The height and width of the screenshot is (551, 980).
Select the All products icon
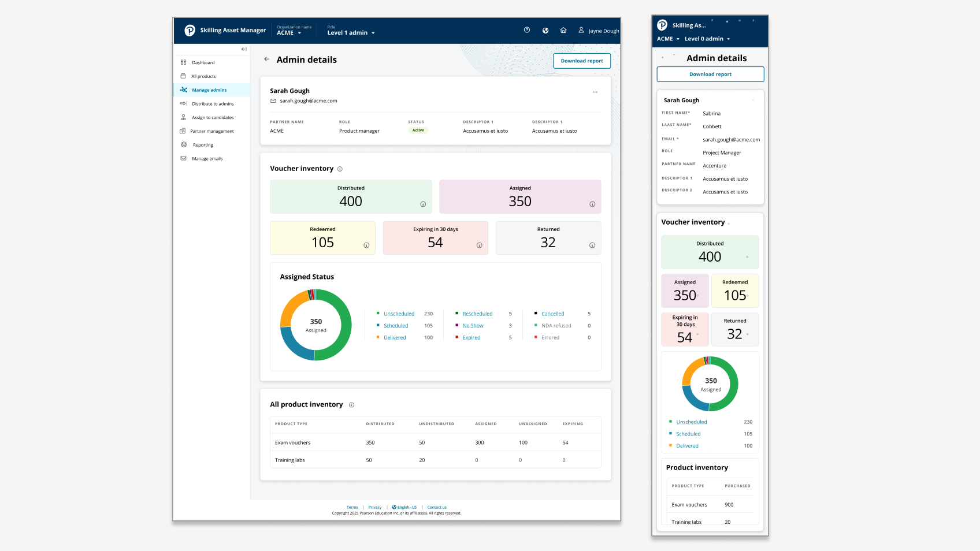(x=183, y=76)
